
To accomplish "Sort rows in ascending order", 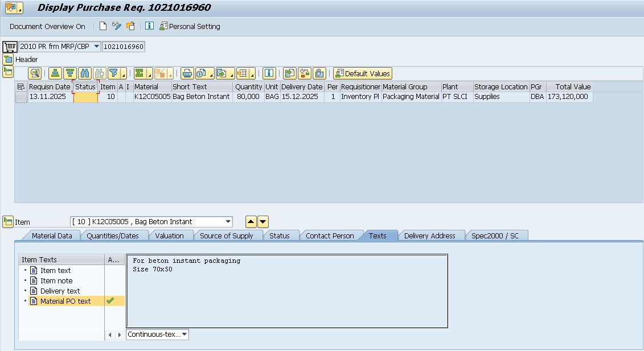I will [55, 73].
